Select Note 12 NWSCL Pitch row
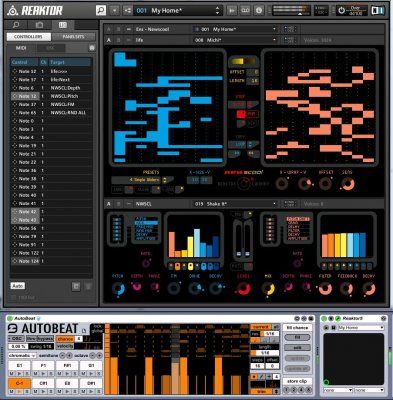Viewport: 393px width, 400px height. pos(51,96)
